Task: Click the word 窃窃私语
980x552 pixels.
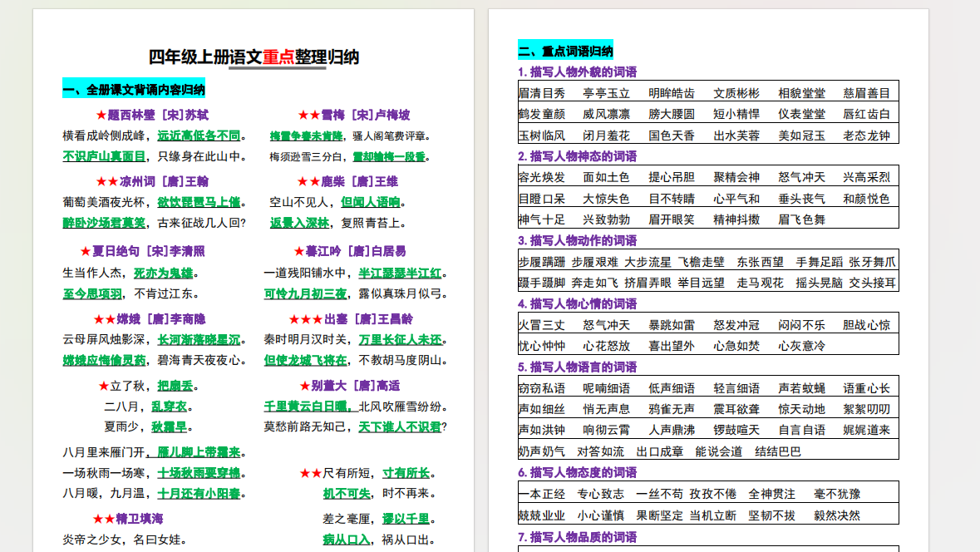Action: pyautogui.click(x=542, y=389)
